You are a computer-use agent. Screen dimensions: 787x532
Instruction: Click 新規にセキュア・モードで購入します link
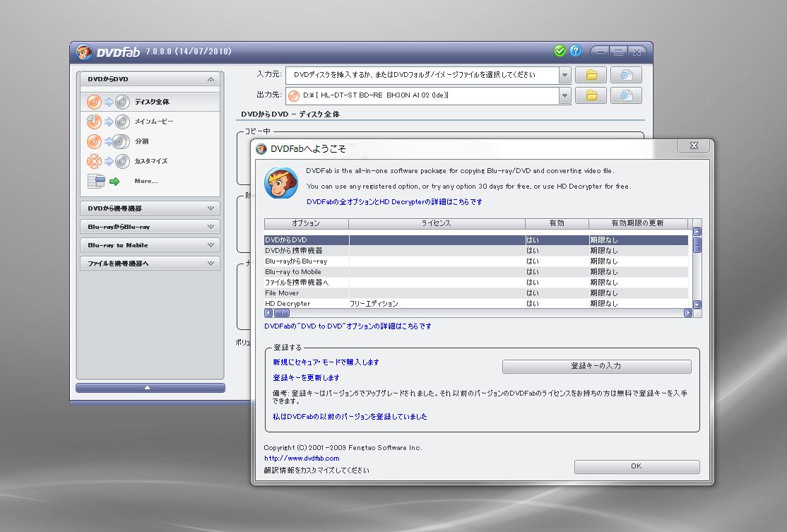click(326, 362)
